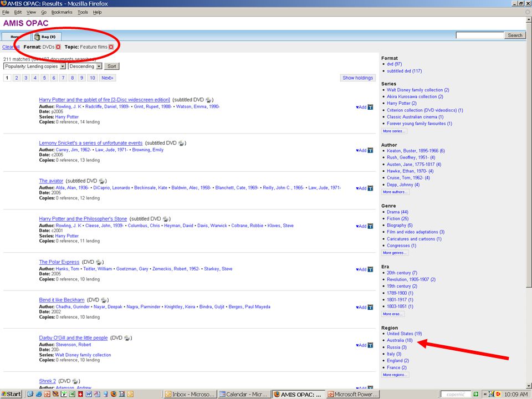
Task: Click the Home tab
Action: coord(15,37)
